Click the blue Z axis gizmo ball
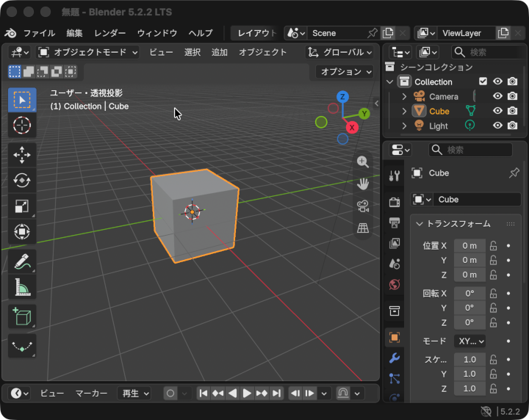 pyautogui.click(x=342, y=97)
